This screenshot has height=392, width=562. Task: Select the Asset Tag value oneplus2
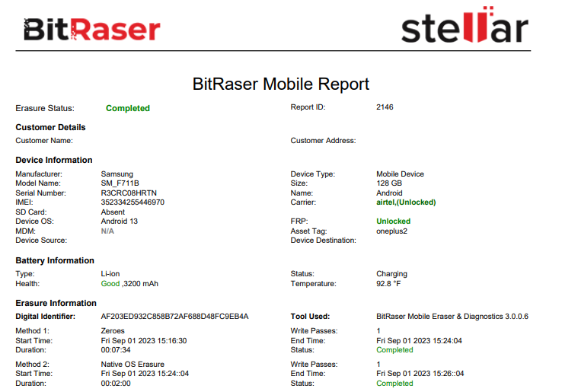tap(391, 231)
